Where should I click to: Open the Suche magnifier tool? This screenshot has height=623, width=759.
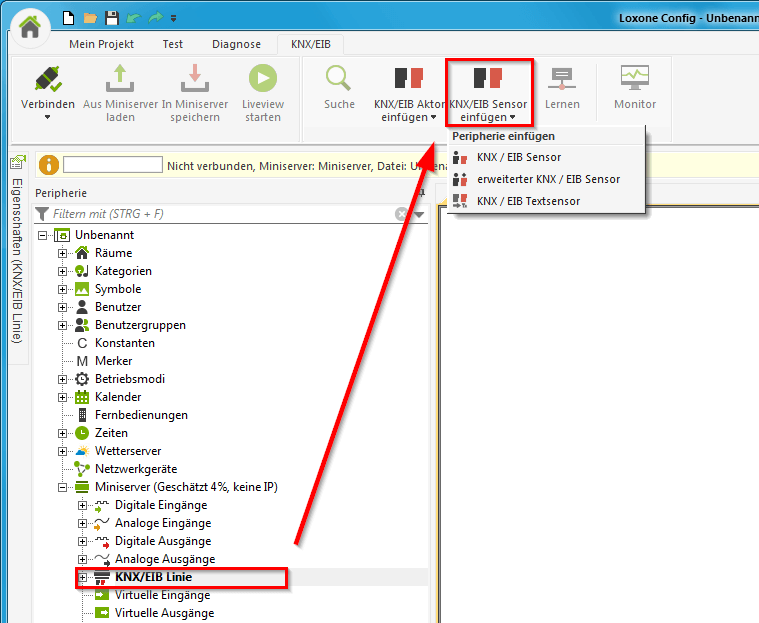[x=339, y=80]
